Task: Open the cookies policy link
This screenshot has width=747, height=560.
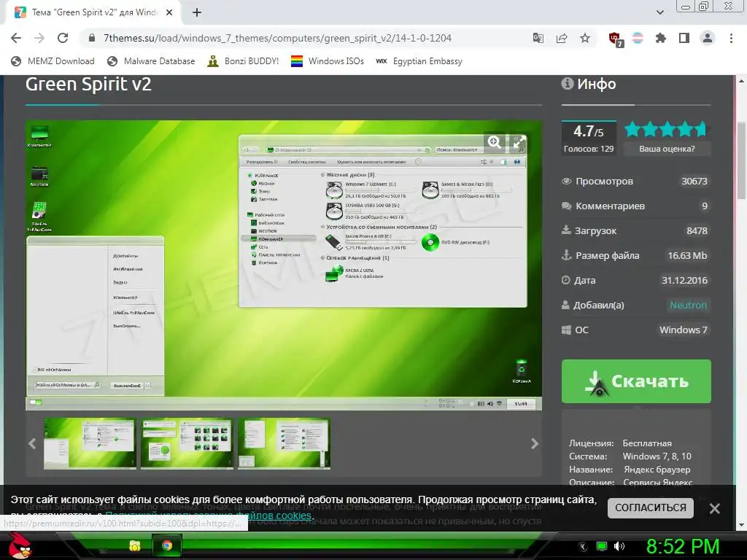Action: click(x=208, y=516)
